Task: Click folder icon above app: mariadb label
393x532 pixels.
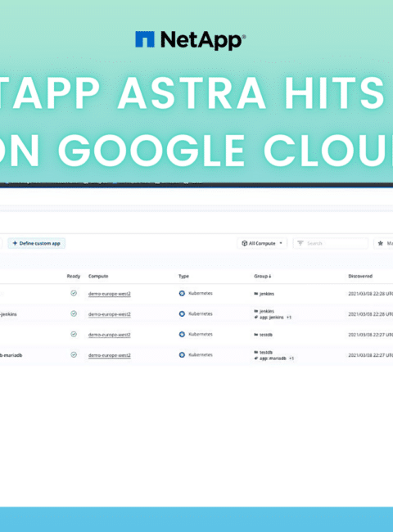Action: pyautogui.click(x=256, y=352)
